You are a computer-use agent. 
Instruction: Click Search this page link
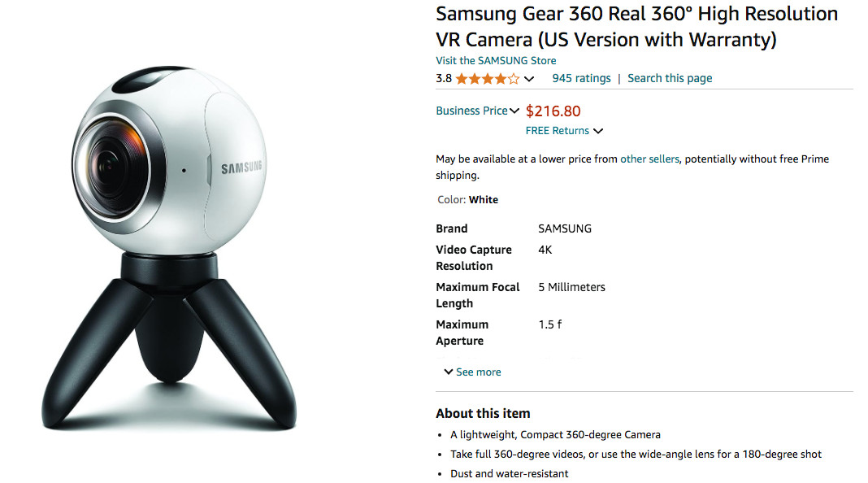pyautogui.click(x=670, y=78)
